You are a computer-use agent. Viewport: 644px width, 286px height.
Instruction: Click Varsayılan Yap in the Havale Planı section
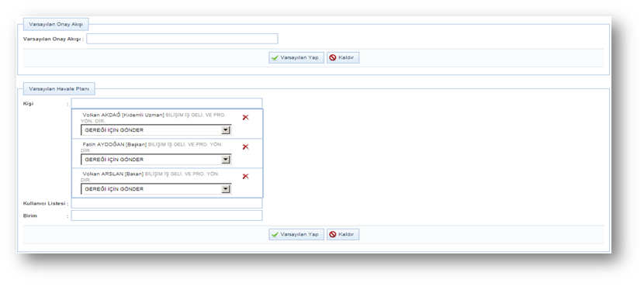(x=296, y=235)
